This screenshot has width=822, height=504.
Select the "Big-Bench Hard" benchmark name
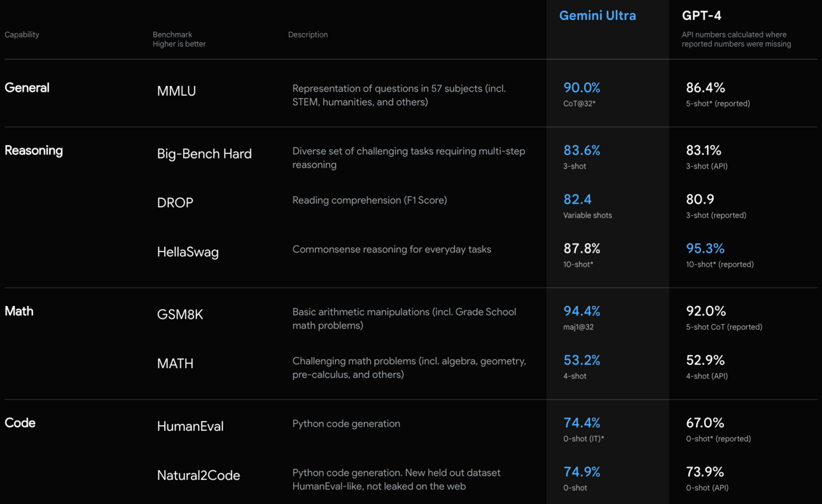click(204, 154)
